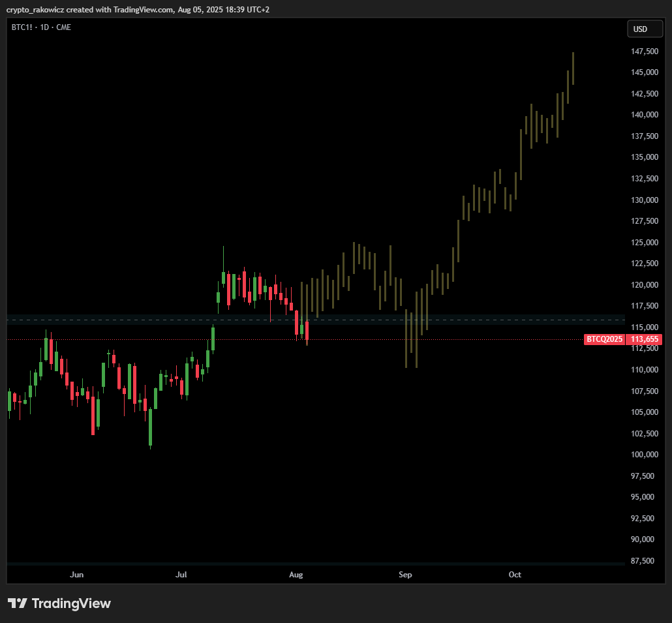Click the 125,000 price axis label
Image resolution: width=672 pixels, height=623 pixels.
(x=645, y=243)
